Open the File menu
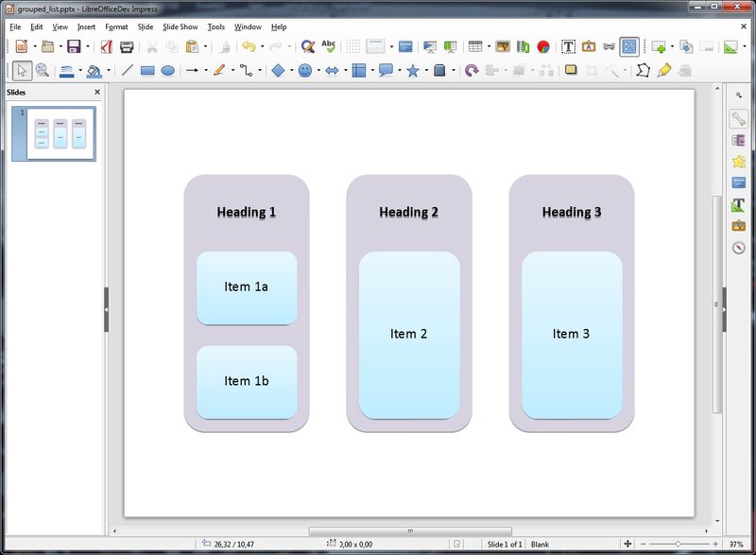Screen dimensions: 756x555 pos(15,27)
